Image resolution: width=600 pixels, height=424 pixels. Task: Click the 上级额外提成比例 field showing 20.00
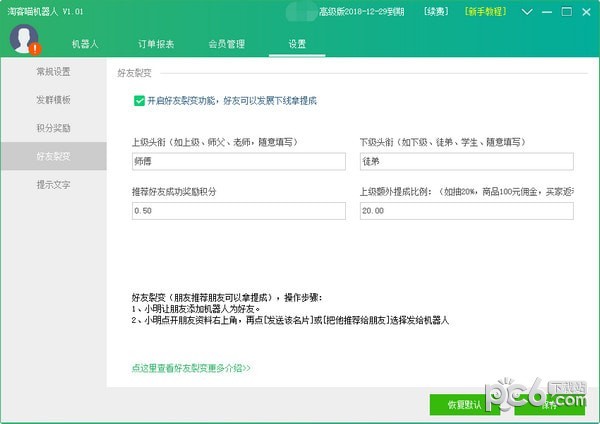coord(466,211)
